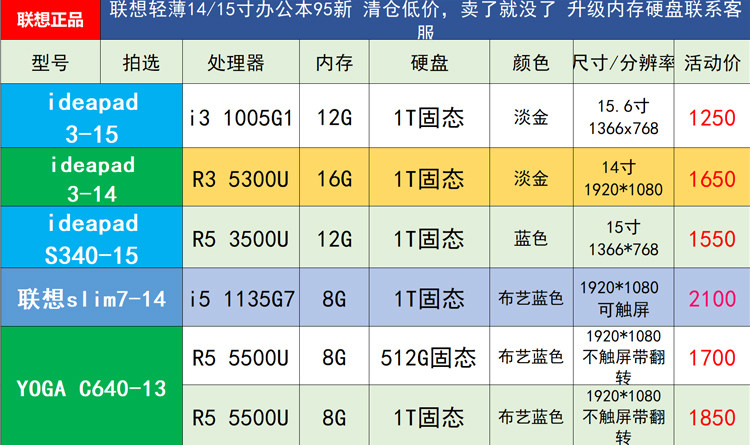This screenshot has width=750, height=445.
Task: Select the 拍选 column header
Action: coord(142,62)
